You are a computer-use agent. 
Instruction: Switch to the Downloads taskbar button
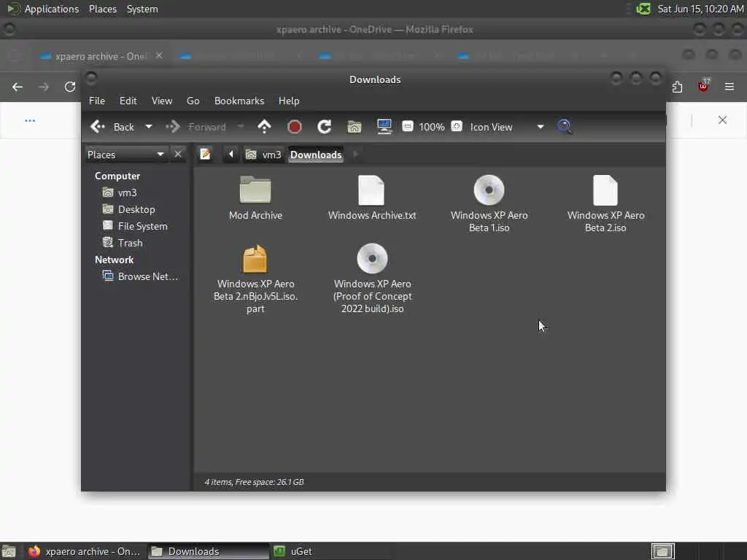208,551
